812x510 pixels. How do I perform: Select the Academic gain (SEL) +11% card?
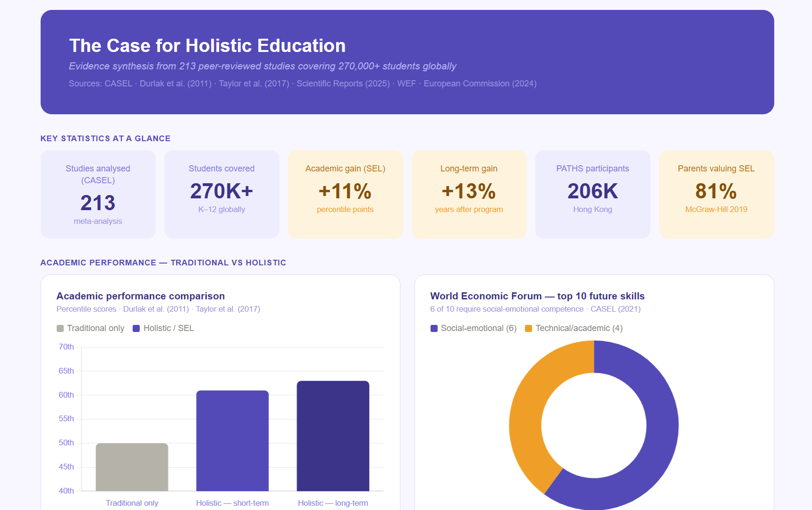pyautogui.click(x=346, y=194)
